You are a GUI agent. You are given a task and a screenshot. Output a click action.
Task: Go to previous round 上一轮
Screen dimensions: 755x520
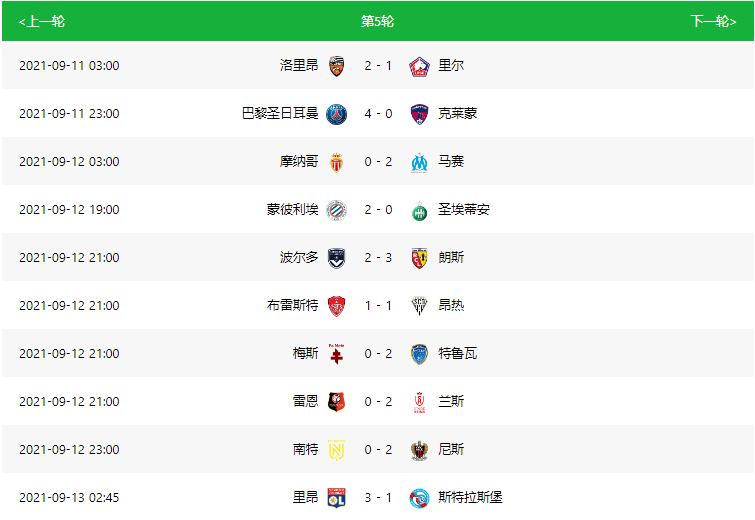[42, 22]
